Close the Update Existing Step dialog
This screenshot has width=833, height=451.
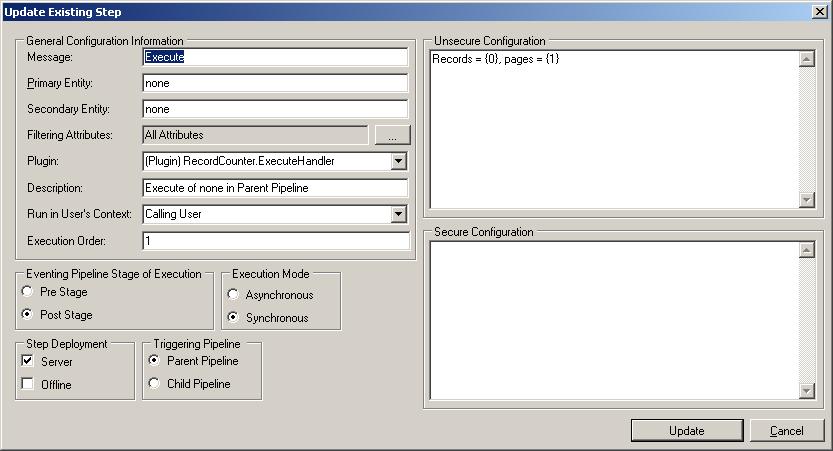coord(820,12)
